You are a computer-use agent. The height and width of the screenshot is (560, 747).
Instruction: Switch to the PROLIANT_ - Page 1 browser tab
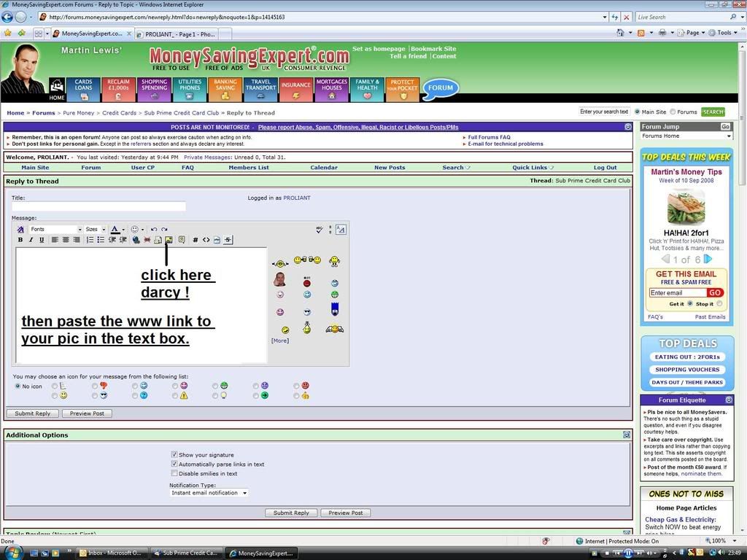(x=177, y=34)
